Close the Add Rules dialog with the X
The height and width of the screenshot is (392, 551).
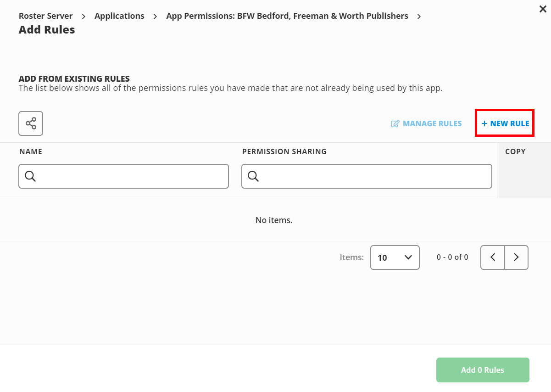pos(543,9)
